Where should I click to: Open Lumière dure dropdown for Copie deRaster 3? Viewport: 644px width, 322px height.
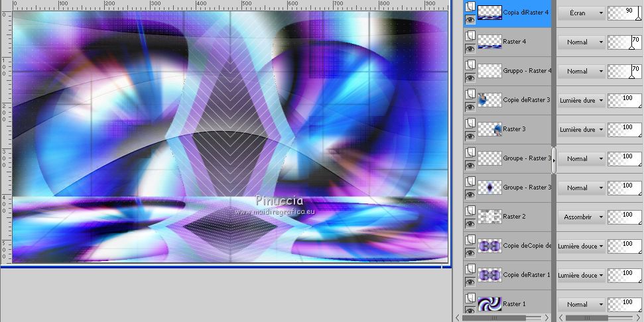pos(581,101)
